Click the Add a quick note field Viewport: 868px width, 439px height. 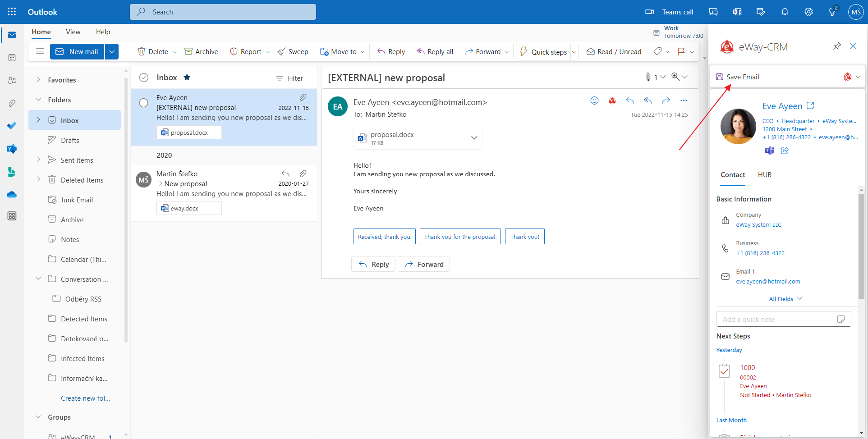click(x=784, y=319)
